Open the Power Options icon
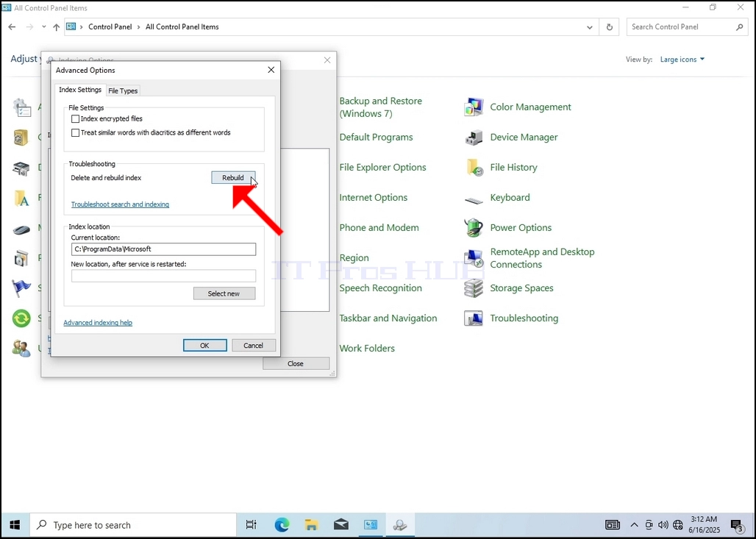This screenshot has height=539, width=756. (x=474, y=228)
